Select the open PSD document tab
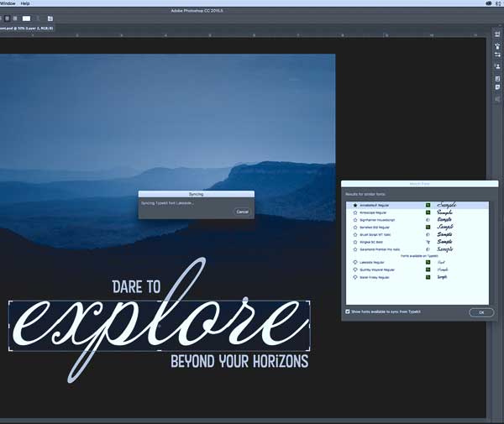Viewport: 504px width, 424px height. [26, 29]
